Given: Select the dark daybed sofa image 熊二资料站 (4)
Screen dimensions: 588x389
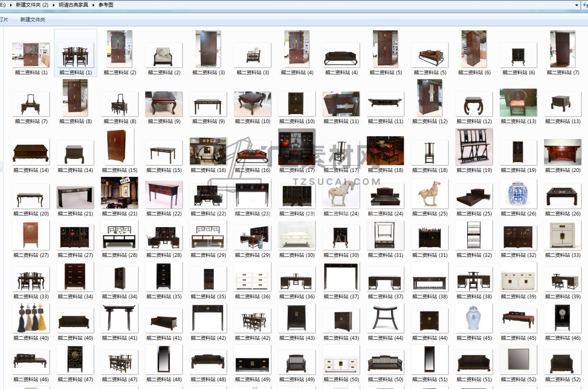Looking at the screenshot, I should tap(341, 55).
